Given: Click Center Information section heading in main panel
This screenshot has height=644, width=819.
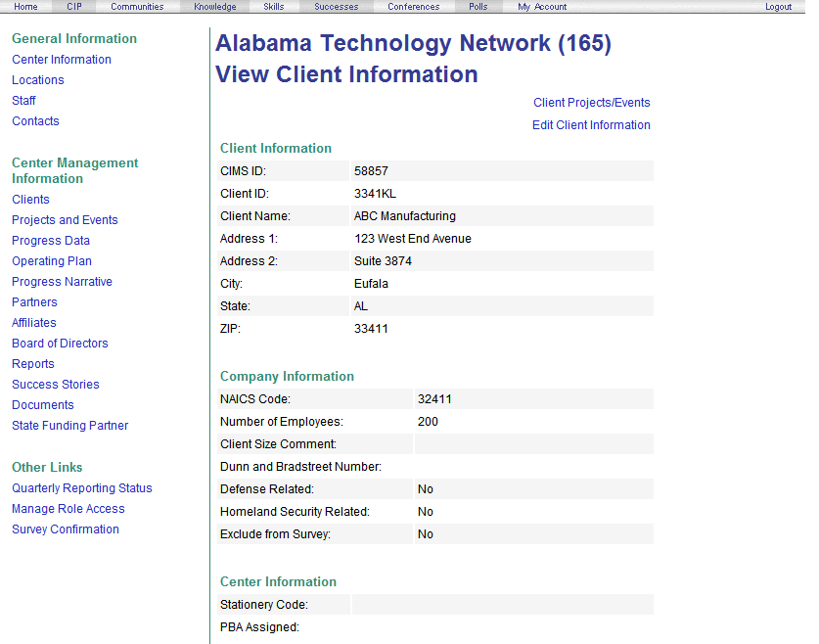Looking at the screenshot, I should tap(278, 581).
